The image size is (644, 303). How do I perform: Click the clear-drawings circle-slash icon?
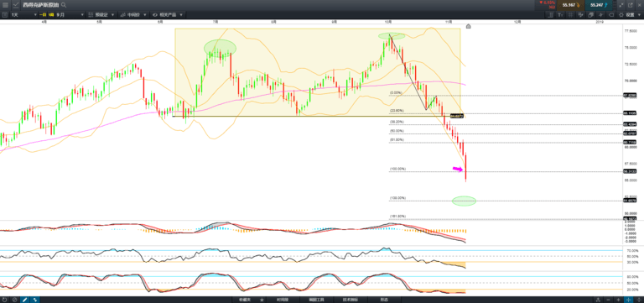pos(14,300)
